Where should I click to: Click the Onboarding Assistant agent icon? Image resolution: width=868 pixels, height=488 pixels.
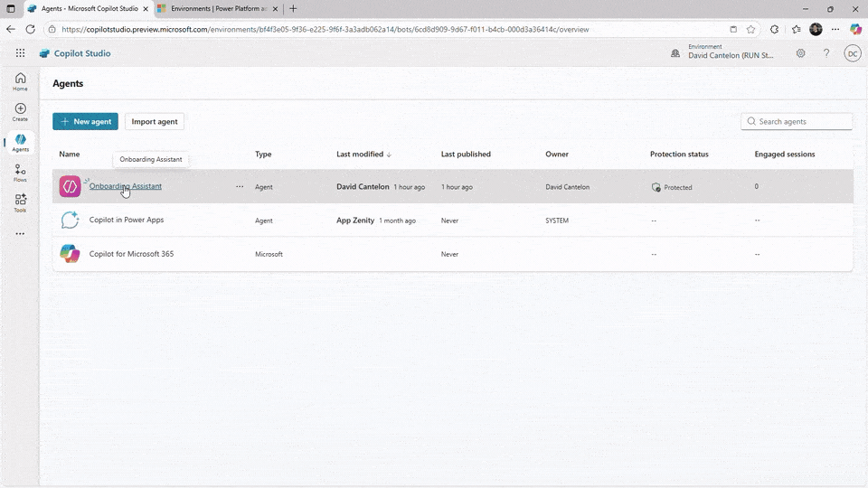click(x=70, y=187)
